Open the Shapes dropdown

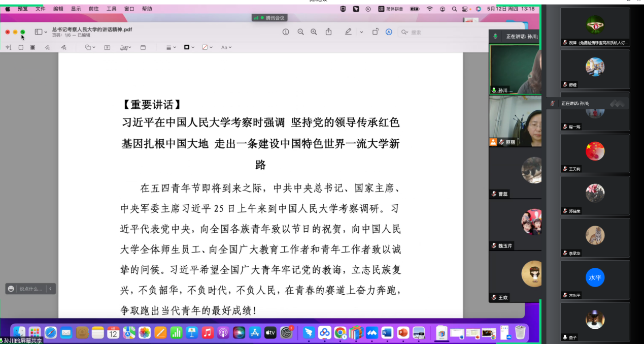[90, 47]
